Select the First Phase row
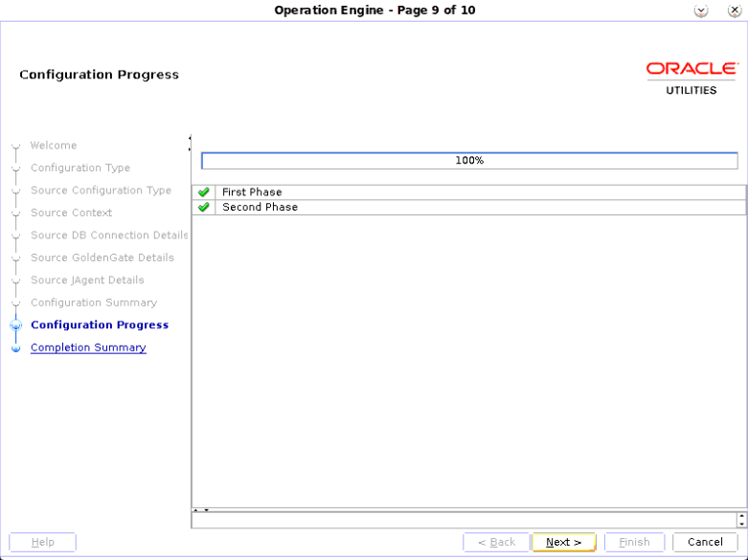The width and height of the screenshot is (748, 560). 469,192
